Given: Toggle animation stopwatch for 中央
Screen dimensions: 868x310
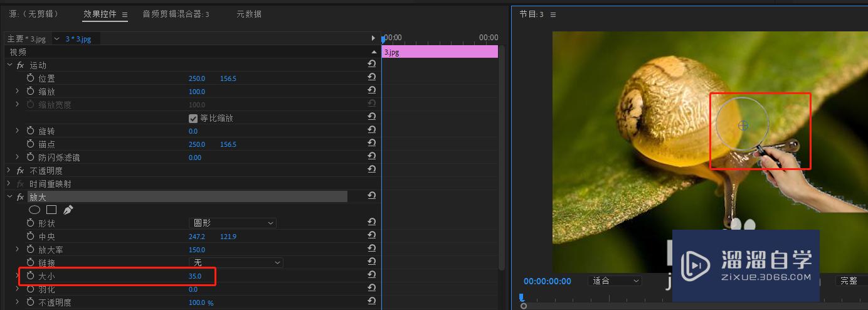Looking at the screenshot, I should coord(31,237).
